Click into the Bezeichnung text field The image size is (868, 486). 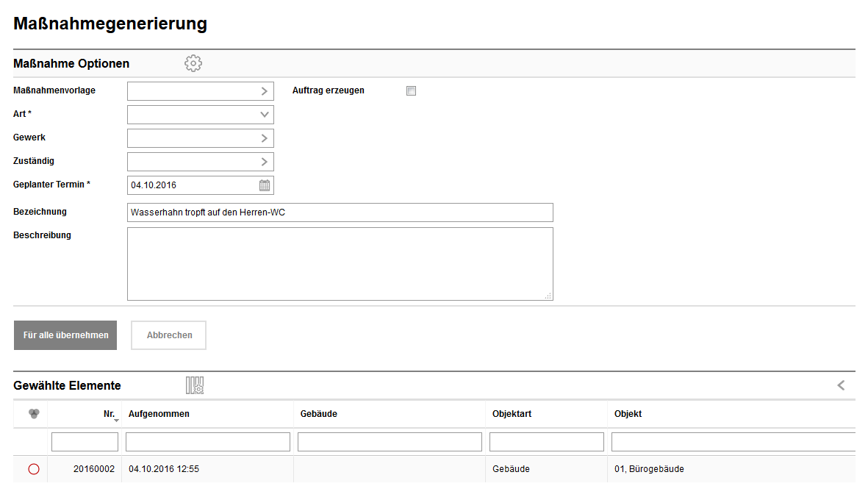[x=340, y=212]
